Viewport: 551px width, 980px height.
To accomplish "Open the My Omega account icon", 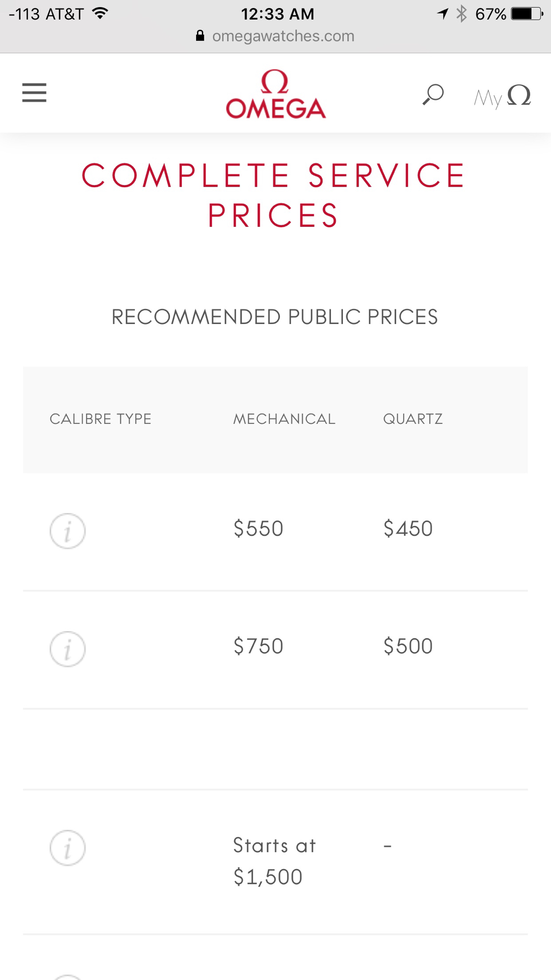I will click(x=502, y=96).
